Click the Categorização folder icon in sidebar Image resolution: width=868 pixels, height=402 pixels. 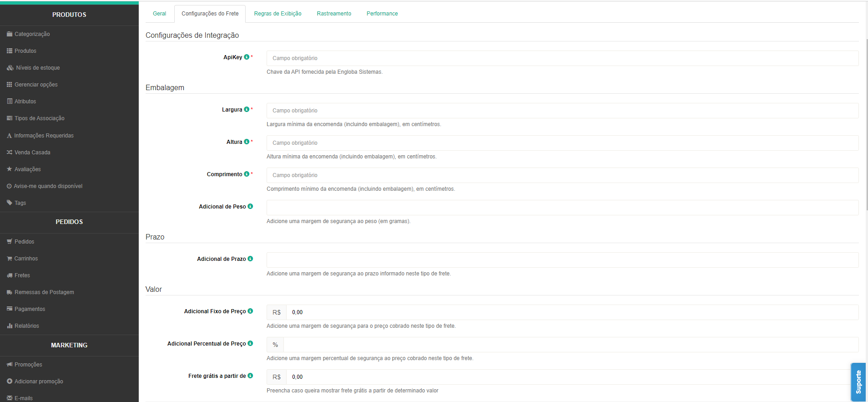(x=10, y=34)
